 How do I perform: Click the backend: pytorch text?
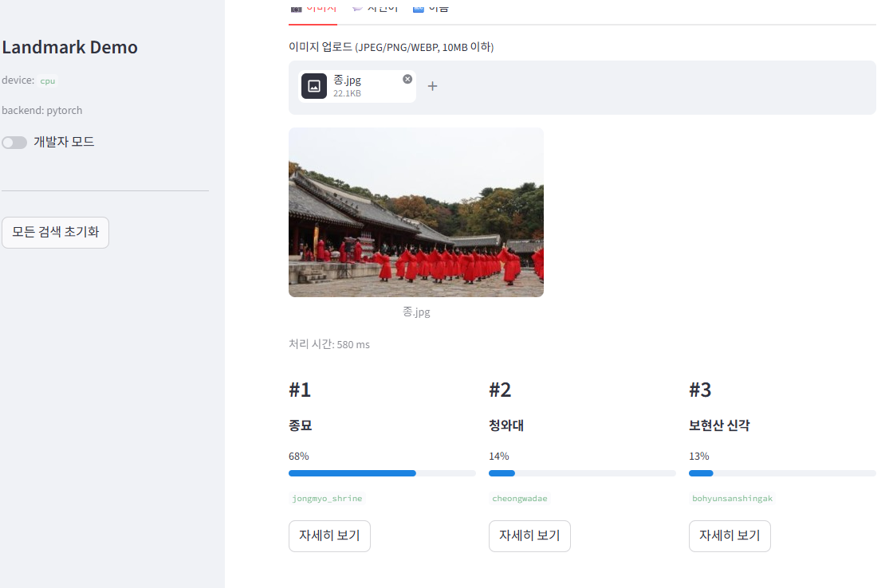click(41, 111)
